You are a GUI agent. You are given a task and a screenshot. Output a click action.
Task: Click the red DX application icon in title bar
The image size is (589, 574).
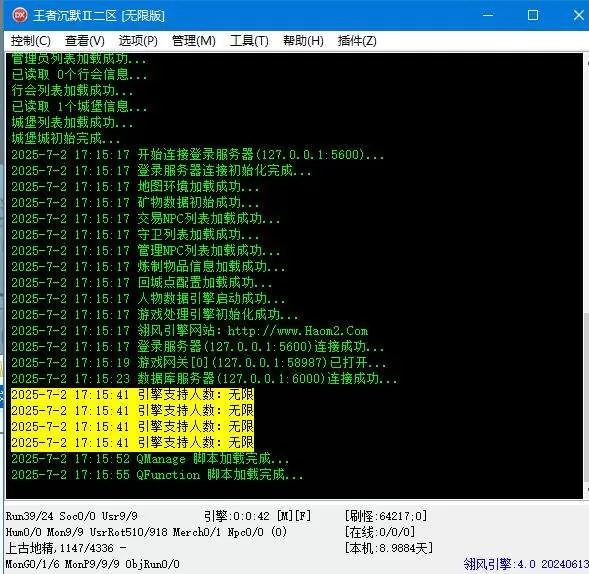(x=20, y=15)
